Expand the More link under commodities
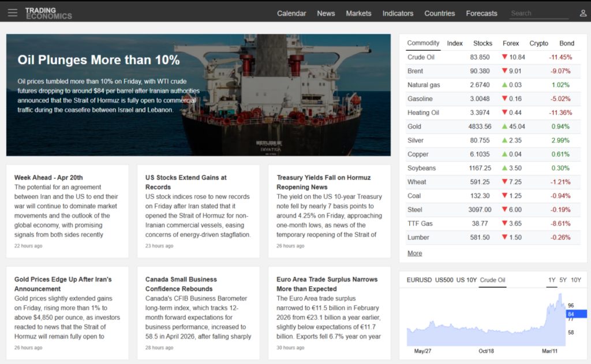The width and height of the screenshot is (591, 364). [414, 253]
